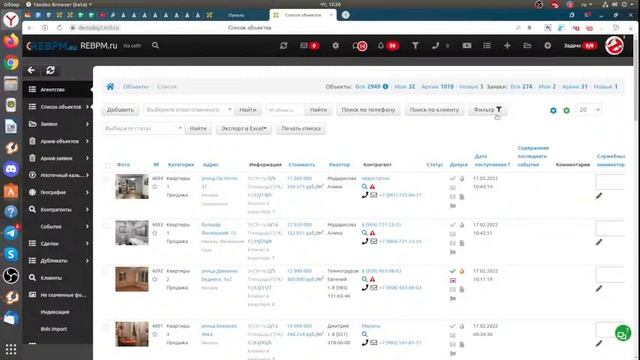
Task: Click the Добавить button
Action: (x=120, y=110)
